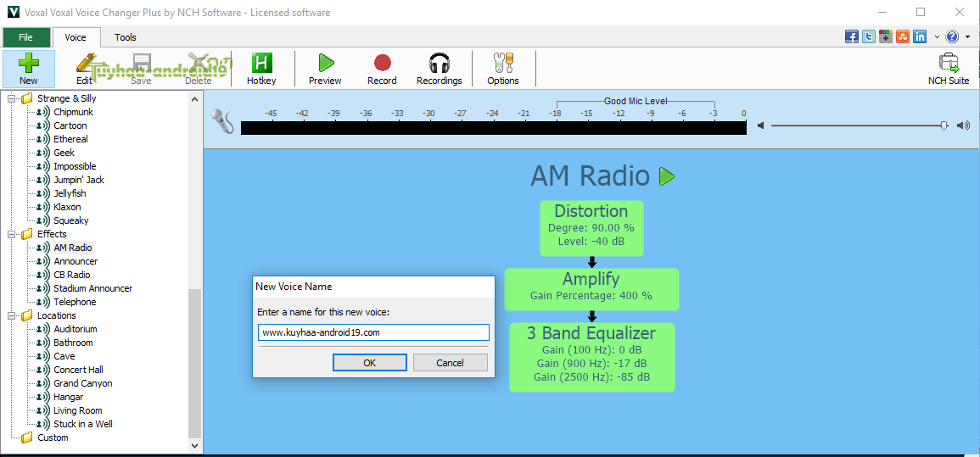Select the Concert Hall voice
980x457 pixels.
pos(78,370)
